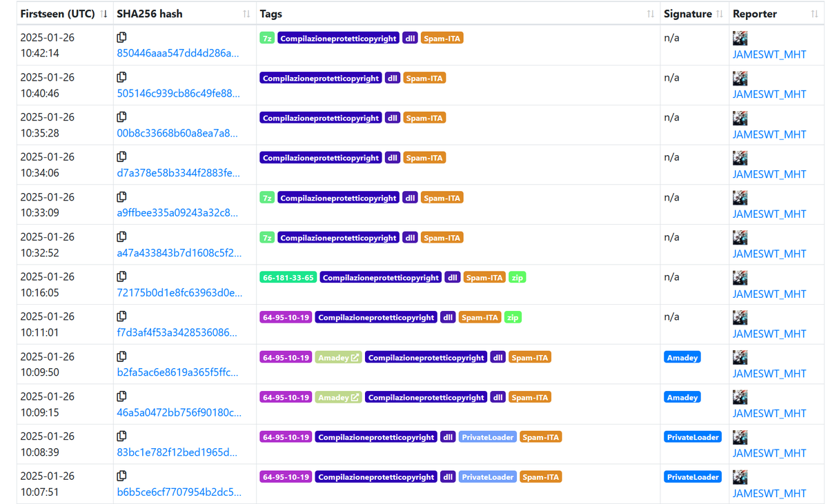Copy the hash starting with 46a5a0472bb7
The image size is (828, 504).
[121, 396]
